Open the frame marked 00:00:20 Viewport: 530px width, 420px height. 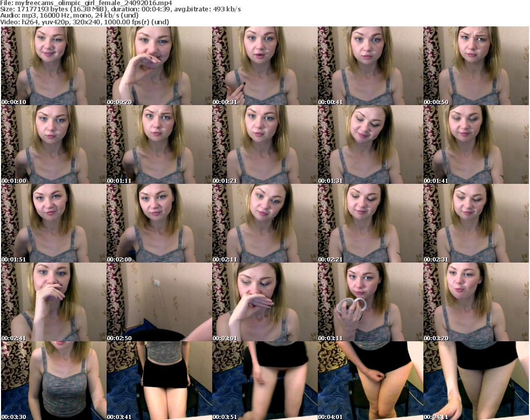tap(159, 66)
